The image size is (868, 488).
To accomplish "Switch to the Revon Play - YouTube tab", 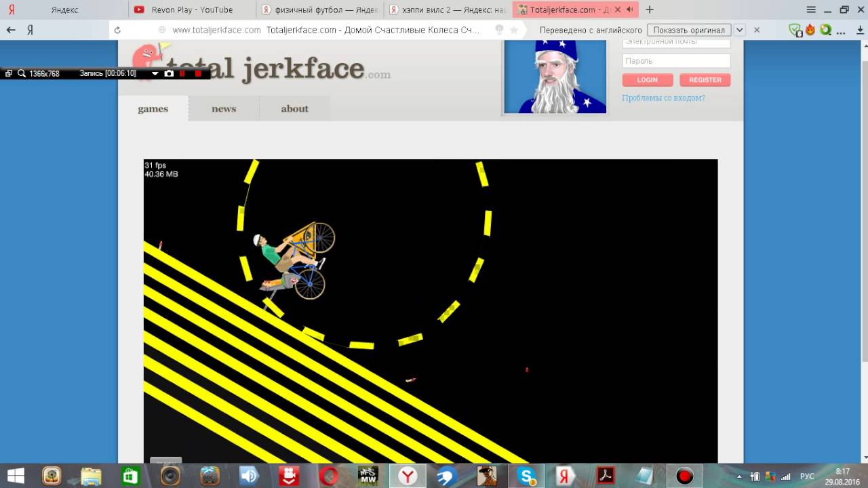I will tap(192, 9).
